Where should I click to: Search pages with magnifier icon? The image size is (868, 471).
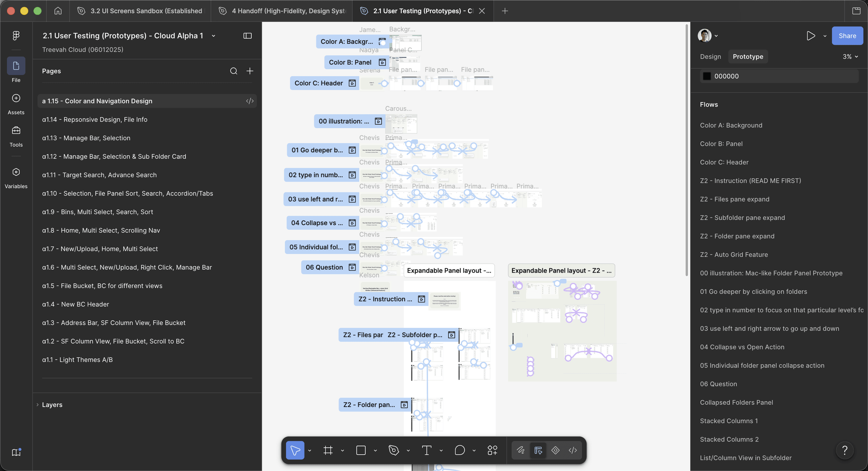[234, 71]
